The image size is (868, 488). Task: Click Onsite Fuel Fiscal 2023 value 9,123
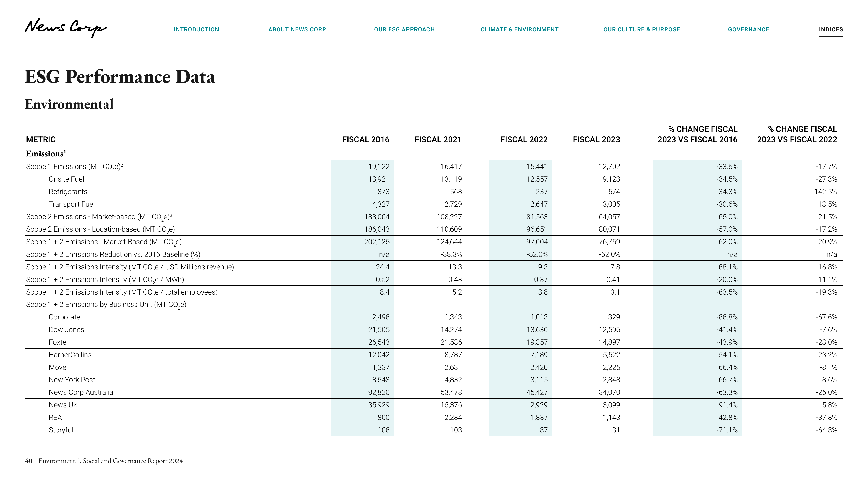tap(611, 179)
